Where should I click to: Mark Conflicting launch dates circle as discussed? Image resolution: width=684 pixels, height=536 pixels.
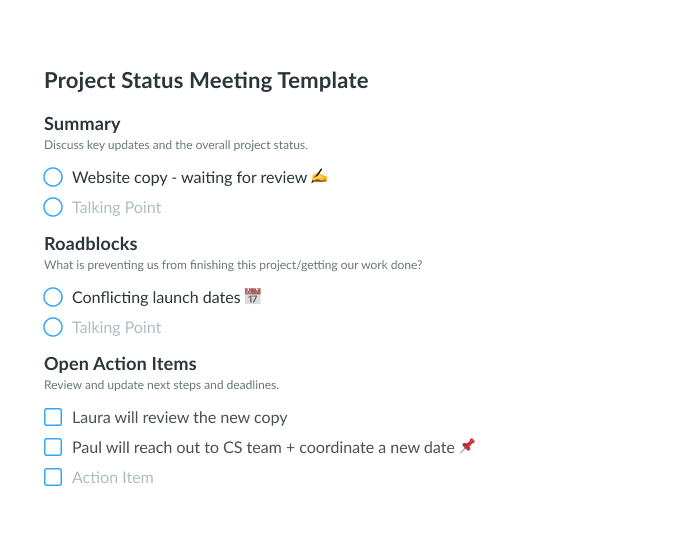click(53, 297)
